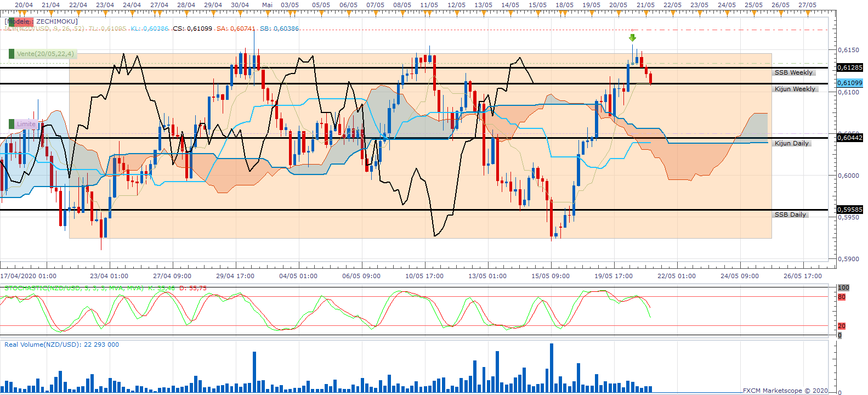The image size is (868, 395).
Task: Click the TL: 0,61095 value
Action: 107,29
